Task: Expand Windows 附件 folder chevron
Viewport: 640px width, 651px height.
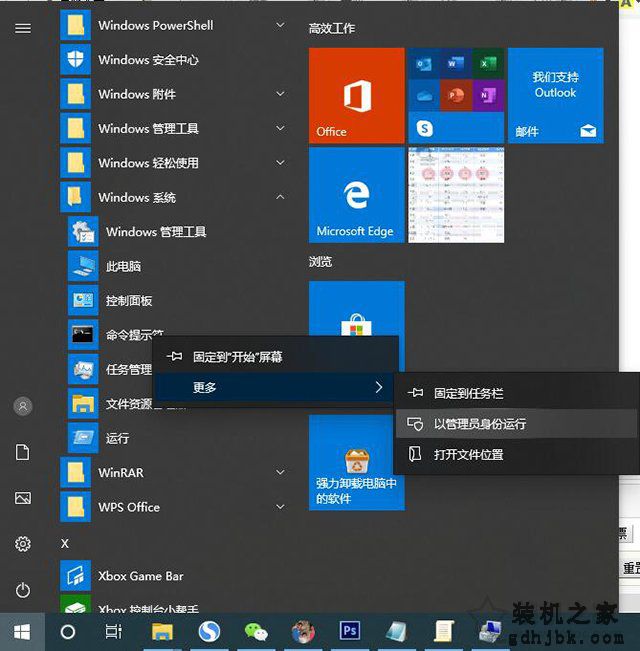Action: click(x=281, y=94)
